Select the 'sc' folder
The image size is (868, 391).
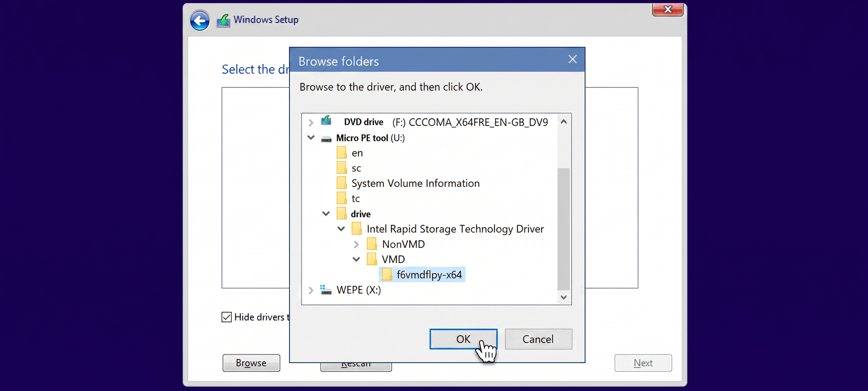[x=356, y=168]
